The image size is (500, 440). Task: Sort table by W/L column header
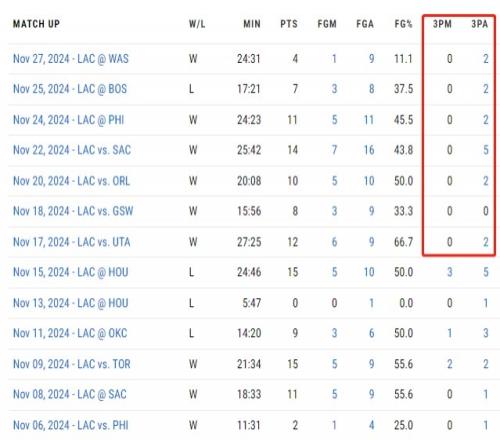point(197,24)
